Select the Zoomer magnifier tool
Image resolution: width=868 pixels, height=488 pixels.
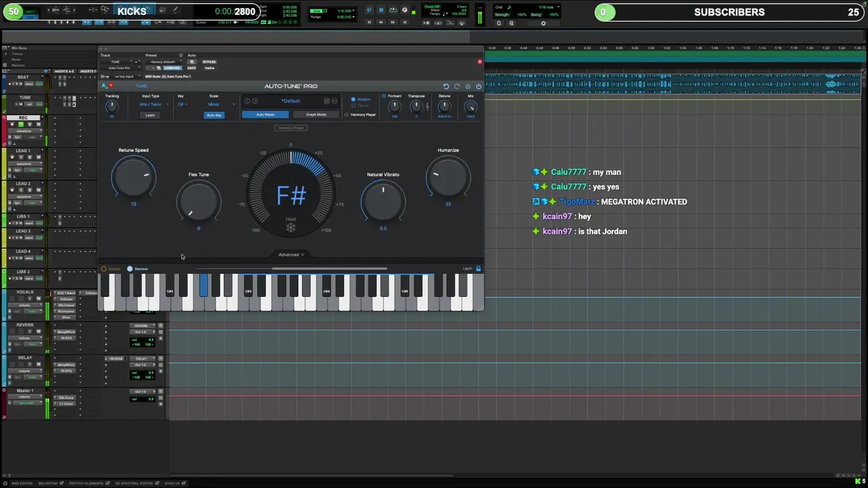coord(104,9)
